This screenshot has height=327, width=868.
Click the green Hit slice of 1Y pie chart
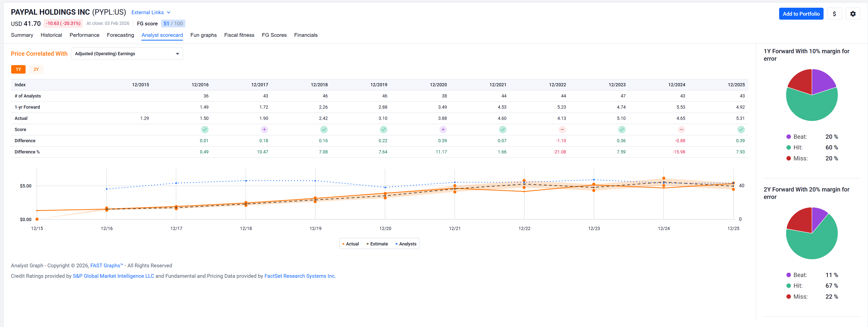812,108
